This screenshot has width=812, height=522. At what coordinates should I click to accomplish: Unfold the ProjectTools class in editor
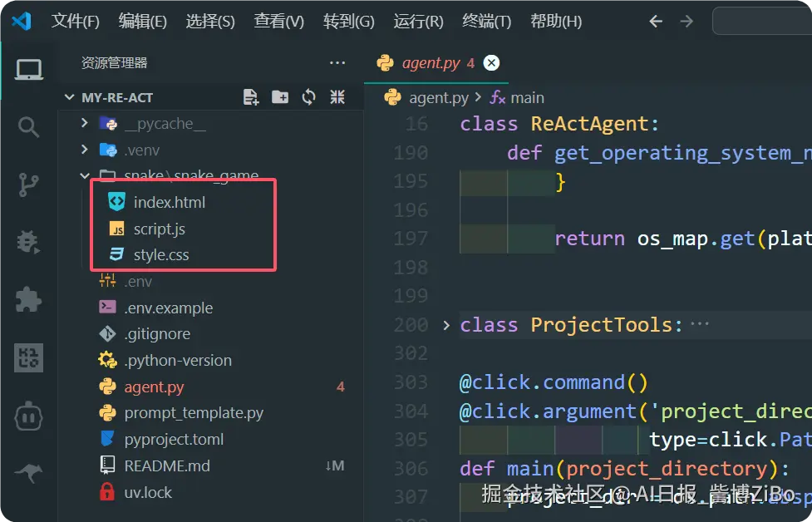(446, 325)
